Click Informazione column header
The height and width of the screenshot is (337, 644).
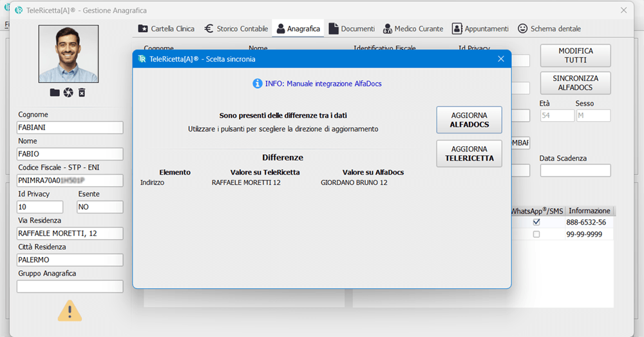point(589,211)
